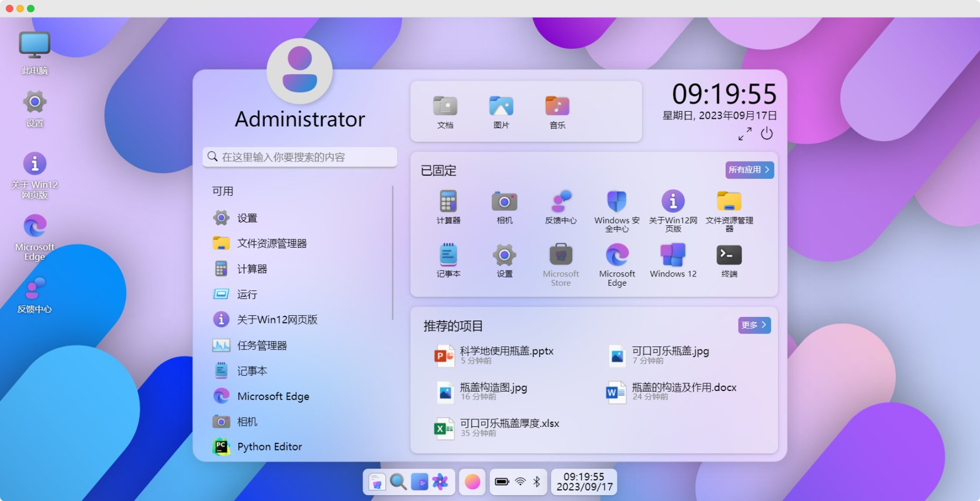Launch 记事本 from the pinned apps grid

tap(448, 260)
